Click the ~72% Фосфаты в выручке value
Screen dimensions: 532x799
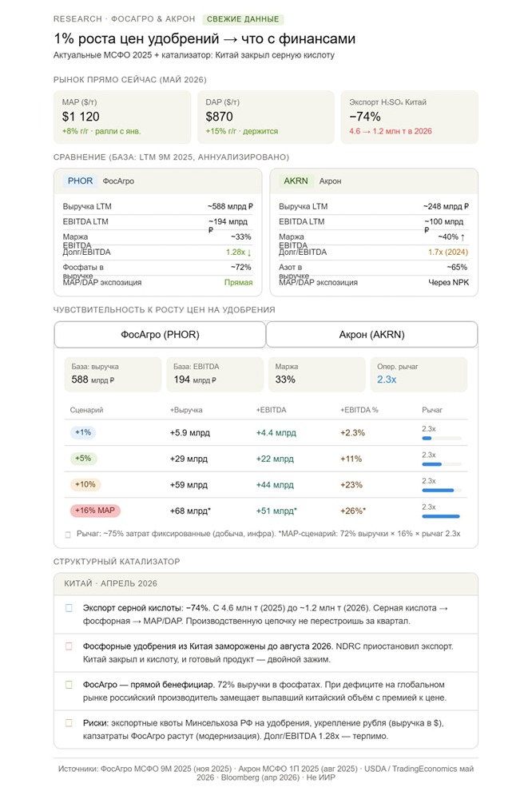240,267
